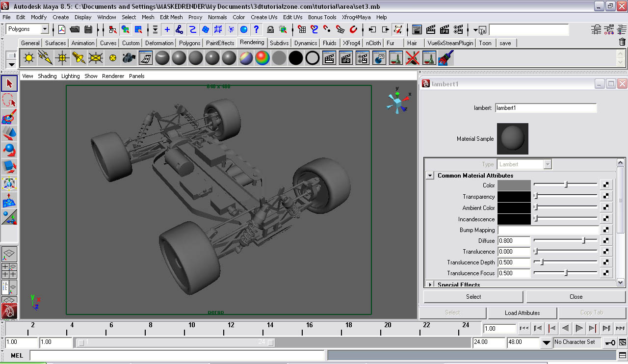This screenshot has height=364, width=628.
Task: Toggle select by hierarchy mode
Action: click(x=113, y=29)
